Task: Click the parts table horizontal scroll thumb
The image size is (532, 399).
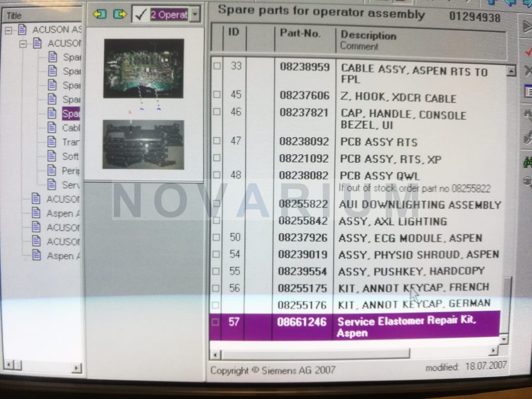Action: click(x=315, y=354)
